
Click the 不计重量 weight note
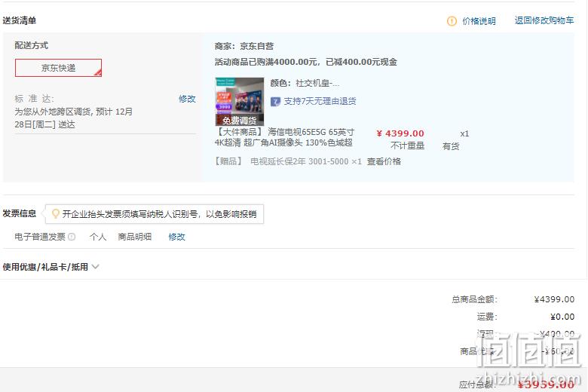pos(407,145)
